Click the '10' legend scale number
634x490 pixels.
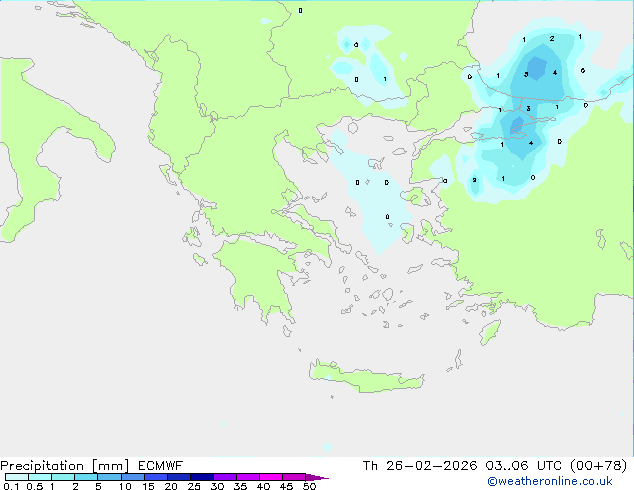click(x=125, y=486)
